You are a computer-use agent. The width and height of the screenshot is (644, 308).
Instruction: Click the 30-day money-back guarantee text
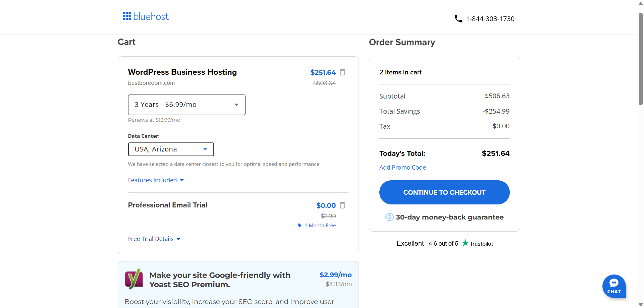449,217
